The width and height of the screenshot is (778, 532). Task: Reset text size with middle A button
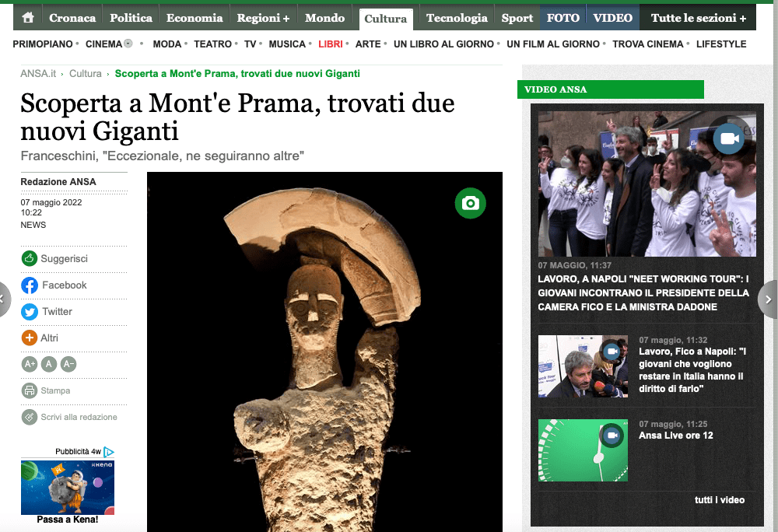pos(48,364)
